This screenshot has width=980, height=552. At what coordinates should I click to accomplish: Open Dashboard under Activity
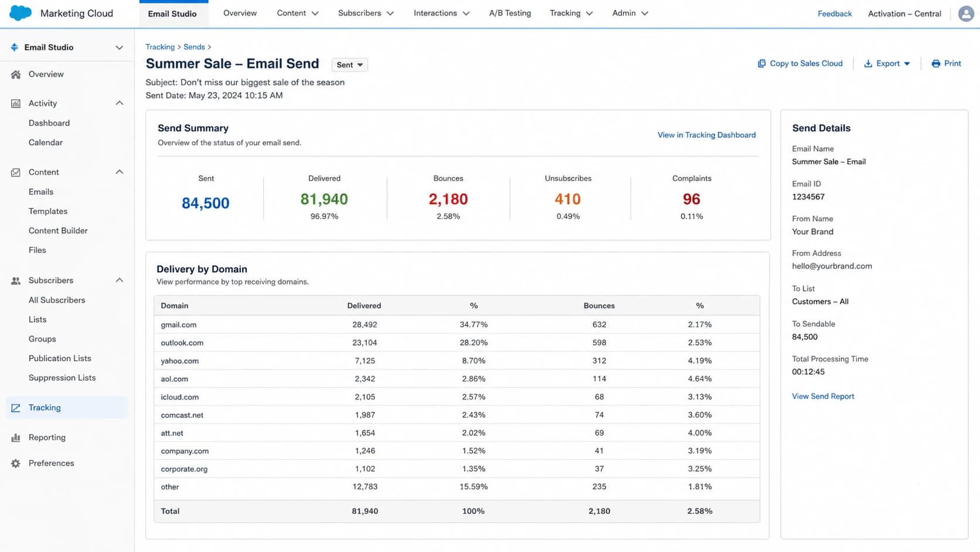pyautogui.click(x=49, y=123)
